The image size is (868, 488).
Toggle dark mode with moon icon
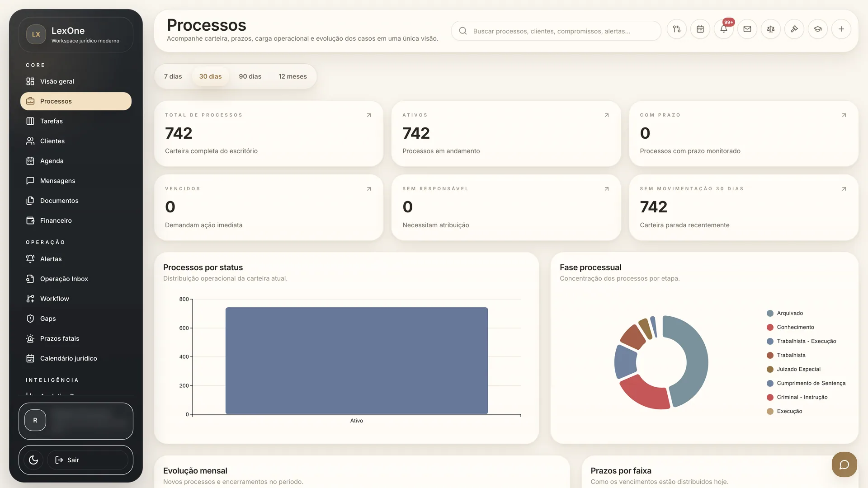coord(33,460)
